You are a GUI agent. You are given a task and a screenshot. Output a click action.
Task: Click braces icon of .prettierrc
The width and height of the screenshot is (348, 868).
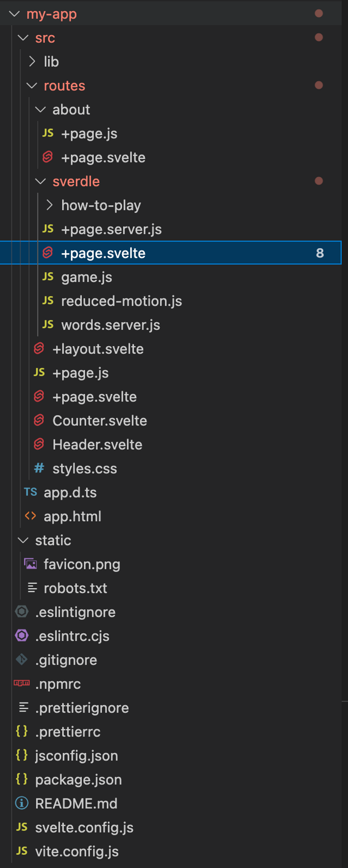click(x=22, y=731)
